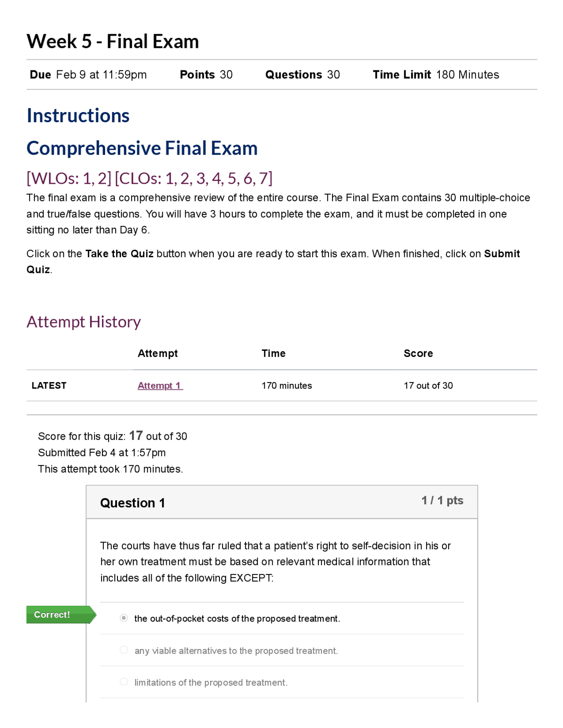Click the Attempt History heading

click(83, 322)
